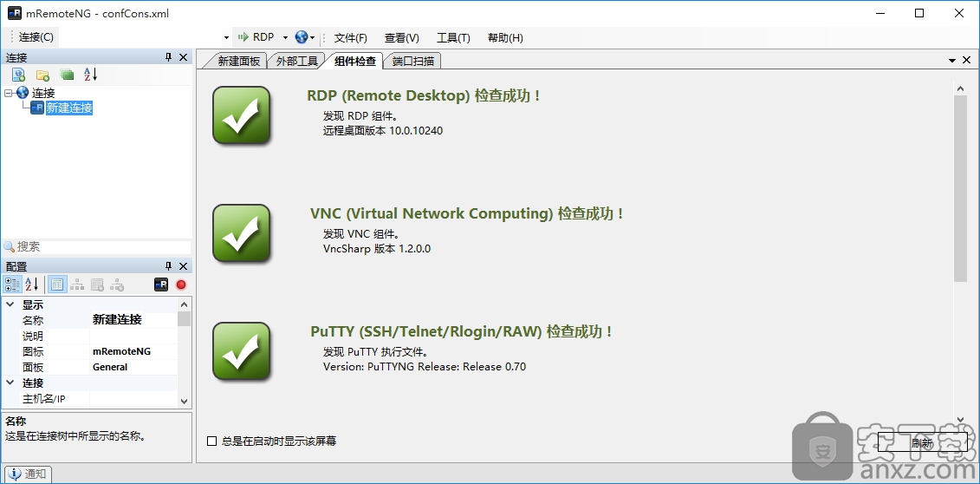The height and width of the screenshot is (484, 980).
Task: Switch to the 组件检查 tab
Action: 355,61
